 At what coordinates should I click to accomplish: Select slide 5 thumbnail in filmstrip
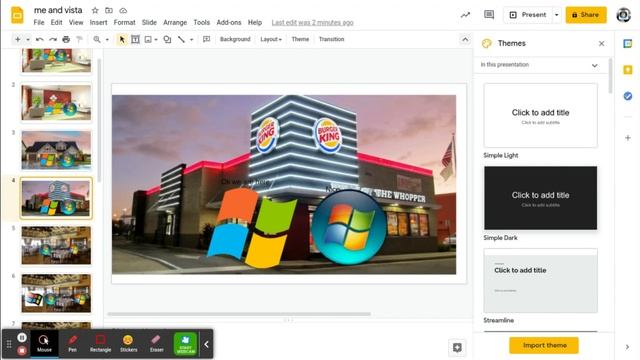tap(56, 245)
